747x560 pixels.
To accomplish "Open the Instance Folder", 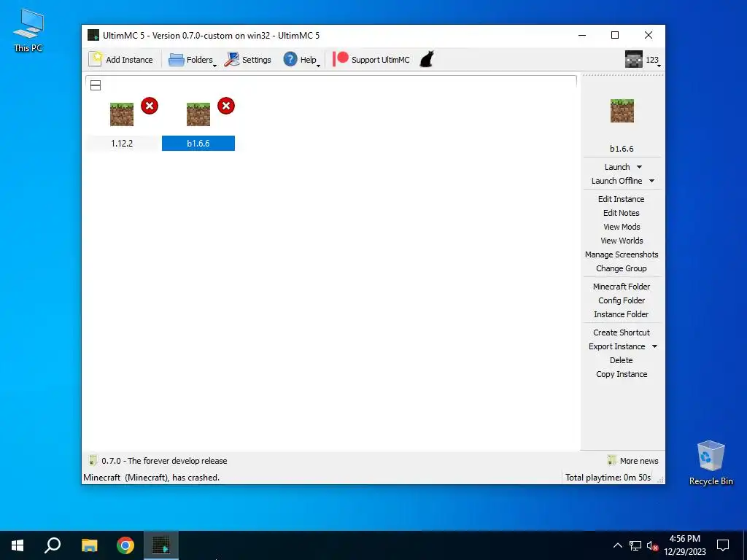I will 622,314.
